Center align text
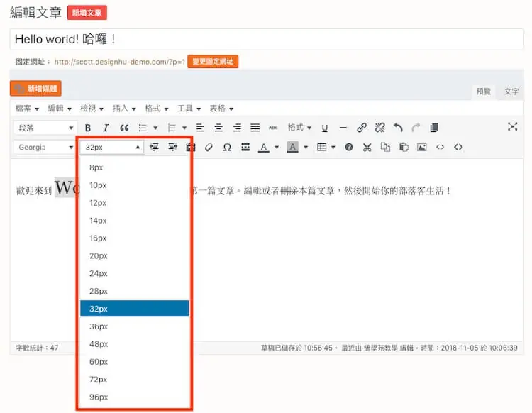The width and height of the screenshot is (532, 413). point(218,128)
